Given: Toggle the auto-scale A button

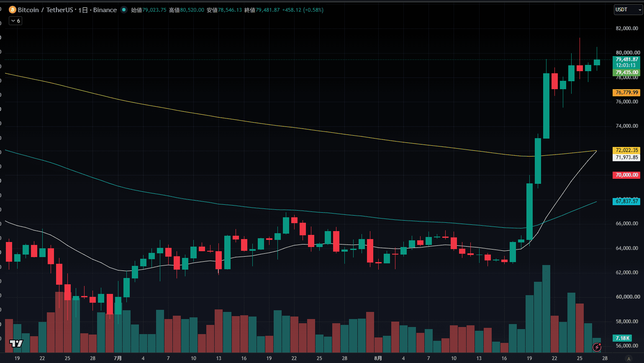Looking at the screenshot, I should click(x=628, y=358).
